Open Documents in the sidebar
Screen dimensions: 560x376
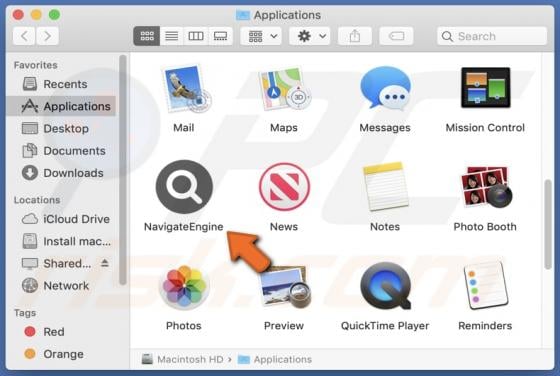pyautogui.click(x=61, y=151)
